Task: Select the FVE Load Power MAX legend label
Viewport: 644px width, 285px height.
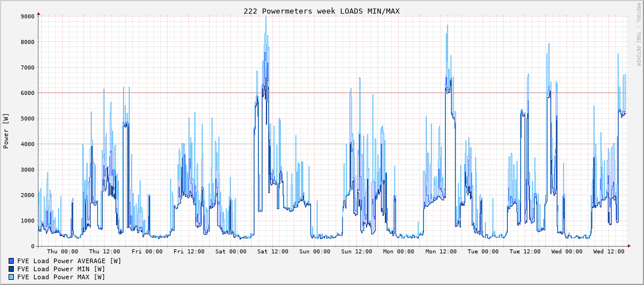Action: tap(61, 277)
